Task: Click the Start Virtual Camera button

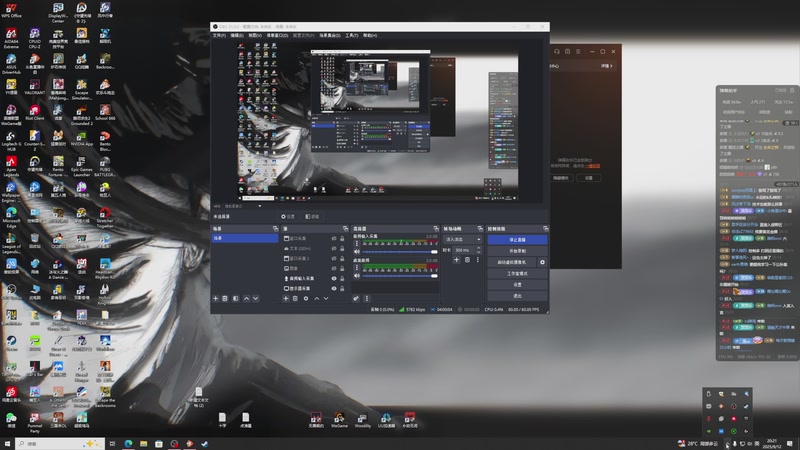Action: pos(512,262)
